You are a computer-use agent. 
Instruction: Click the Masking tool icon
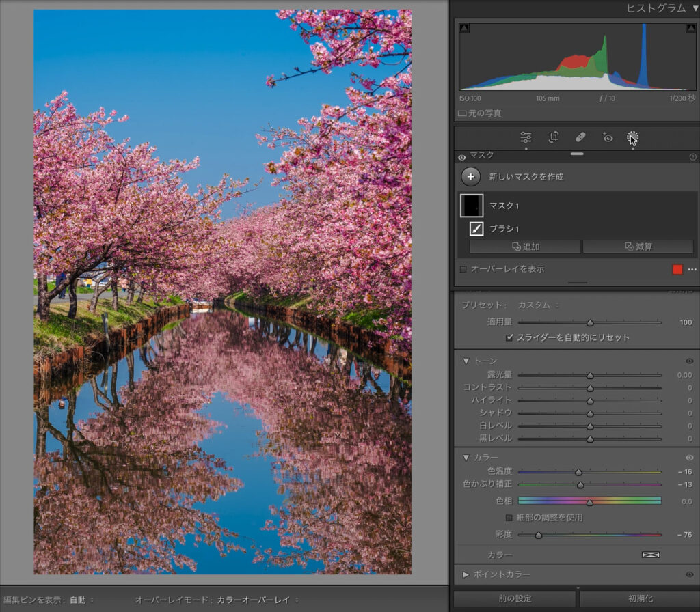[632, 137]
